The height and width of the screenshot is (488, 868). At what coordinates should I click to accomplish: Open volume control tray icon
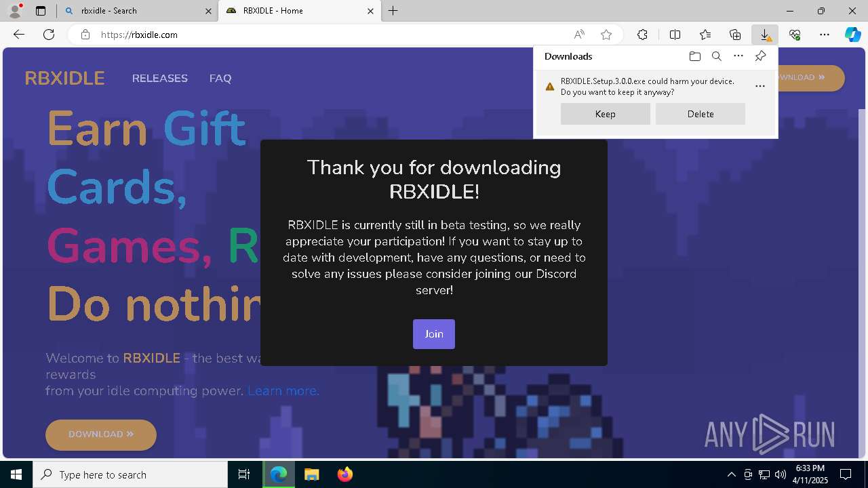tap(781, 474)
